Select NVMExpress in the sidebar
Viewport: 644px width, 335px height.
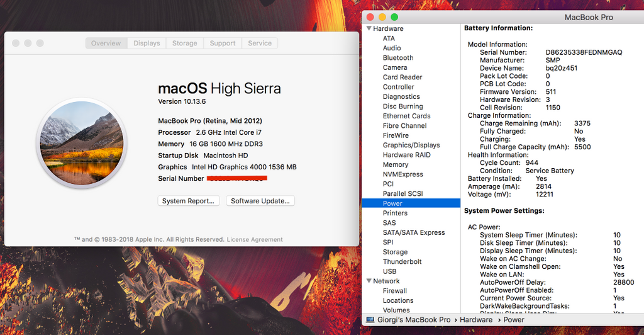(x=403, y=174)
